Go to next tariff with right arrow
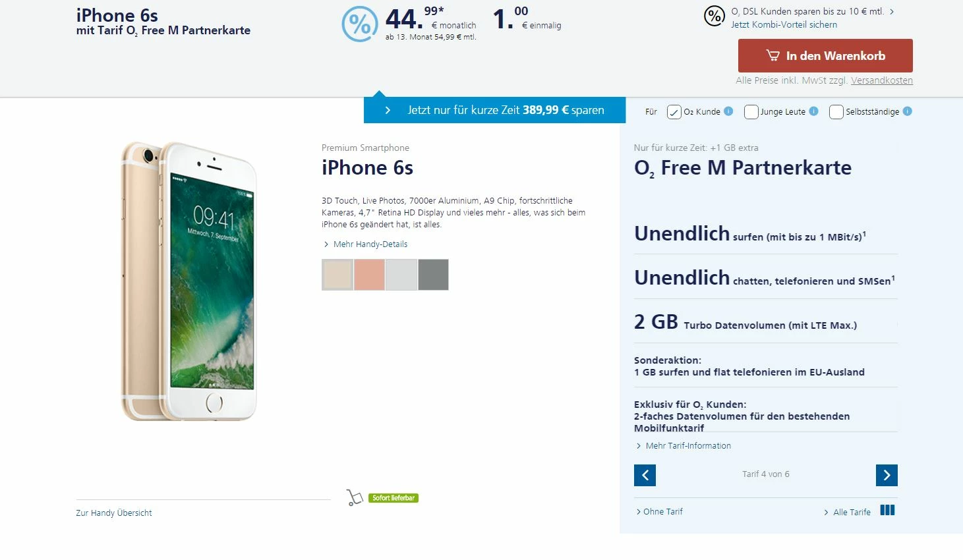This screenshot has width=963, height=560. click(887, 475)
